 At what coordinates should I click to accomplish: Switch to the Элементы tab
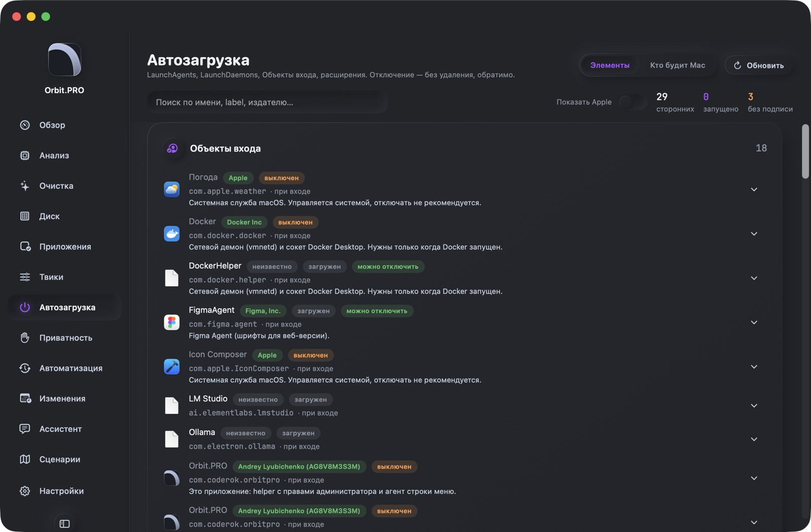click(610, 65)
